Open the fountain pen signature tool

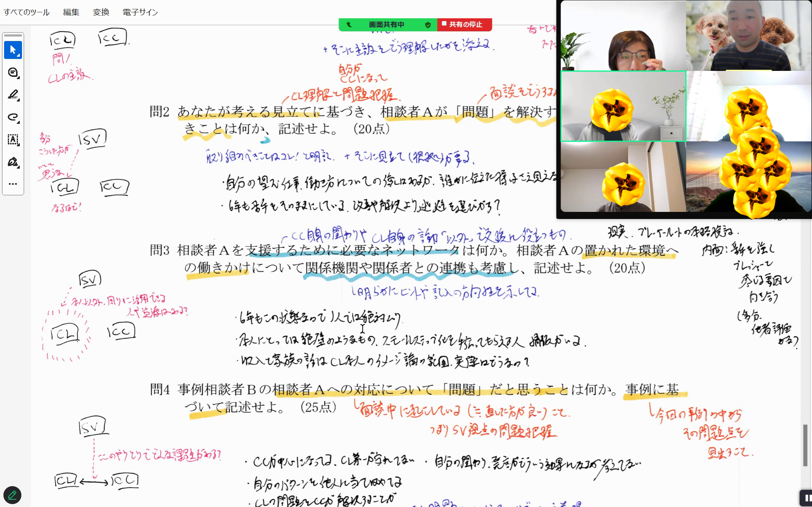[x=13, y=162]
